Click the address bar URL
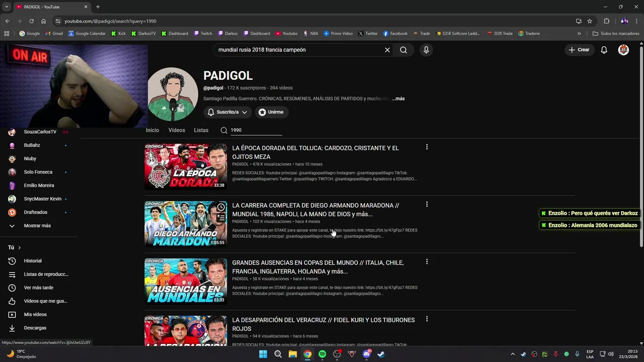 (x=110, y=21)
